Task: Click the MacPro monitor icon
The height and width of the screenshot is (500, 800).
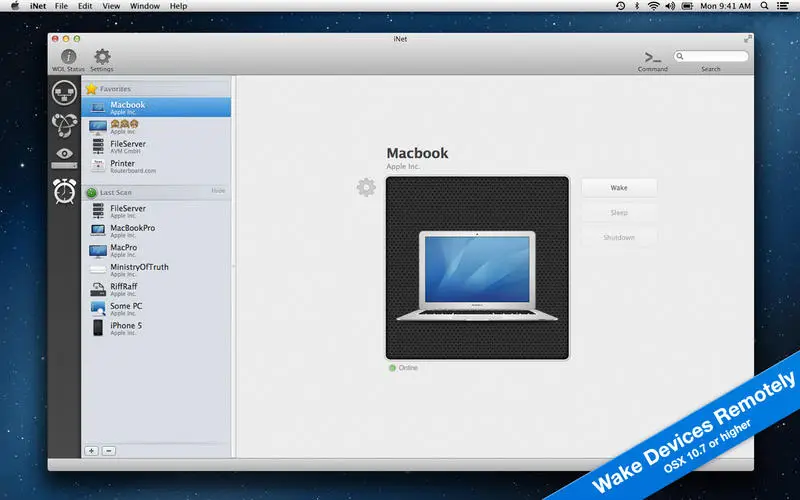Action: 98,251
